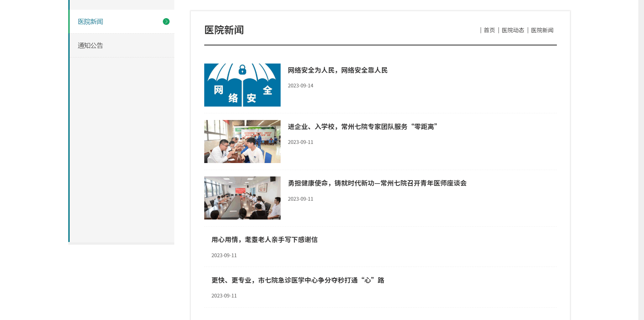
Task: Click the date under the 勇担健康使命 article
Action: pyautogui.click(x=300, y=199)
